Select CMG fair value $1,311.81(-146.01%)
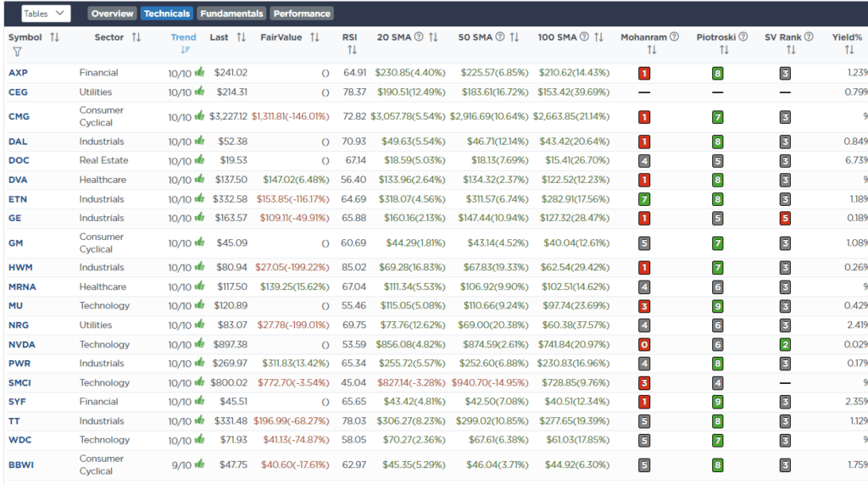The image size is (868, 484). (x=290, y=116)
